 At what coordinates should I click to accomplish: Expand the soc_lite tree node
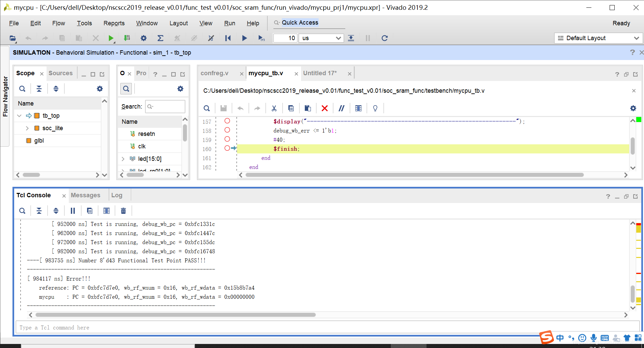pyautogui.click(x=27, y=128)
